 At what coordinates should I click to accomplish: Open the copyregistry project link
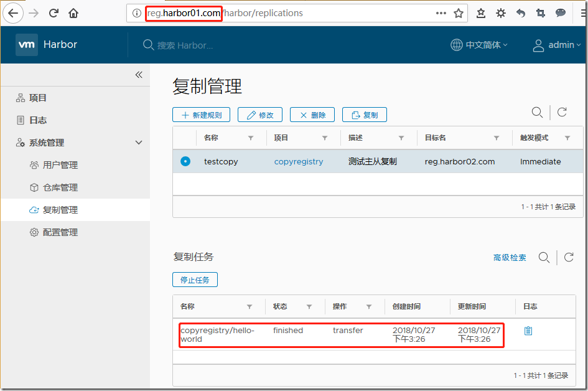click(299, 161)
